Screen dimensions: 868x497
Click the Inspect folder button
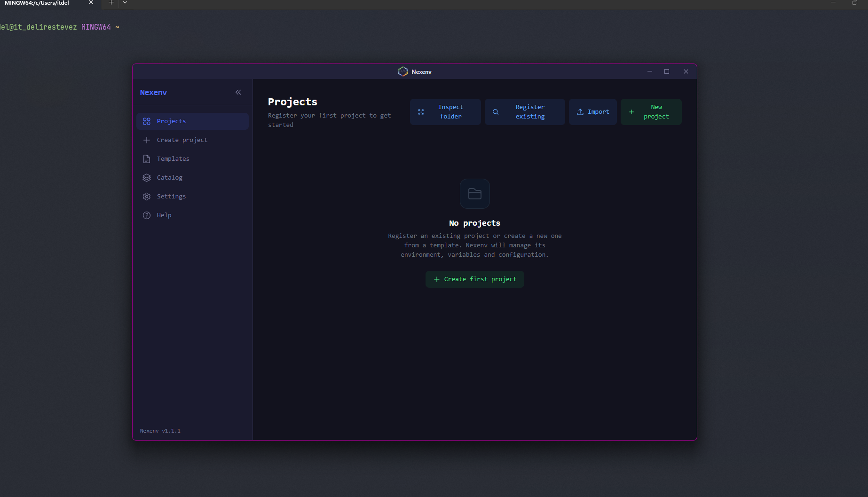point(445,112)
